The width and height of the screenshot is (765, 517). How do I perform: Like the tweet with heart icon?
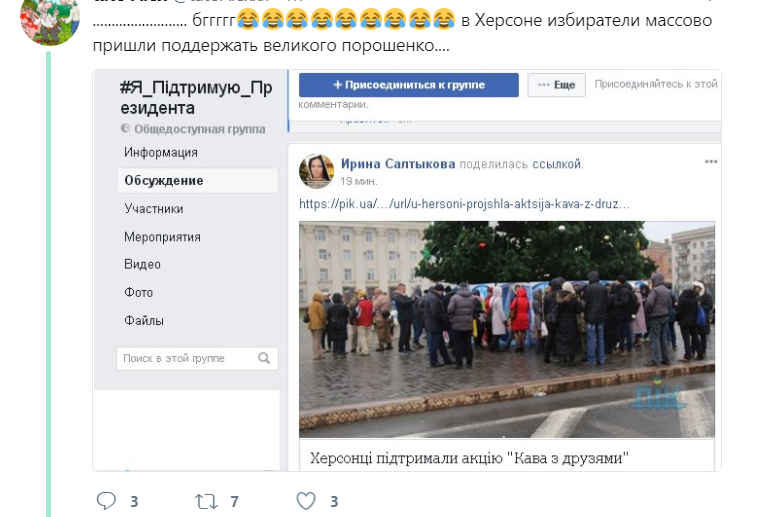pos(306,501)
